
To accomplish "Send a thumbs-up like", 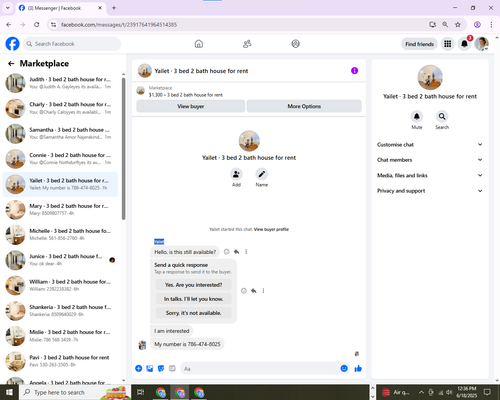I will pyautogui.click(x=358, y=368).
